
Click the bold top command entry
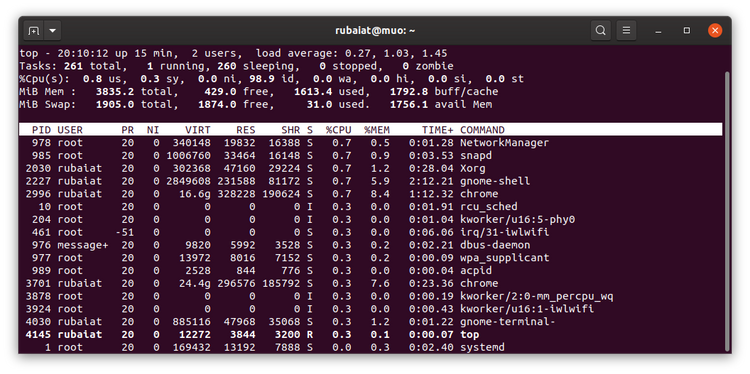coord(470,334)
